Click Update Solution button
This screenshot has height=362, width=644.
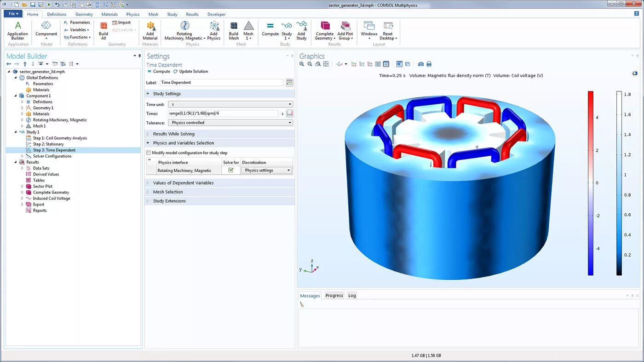(x=190, y=72)
